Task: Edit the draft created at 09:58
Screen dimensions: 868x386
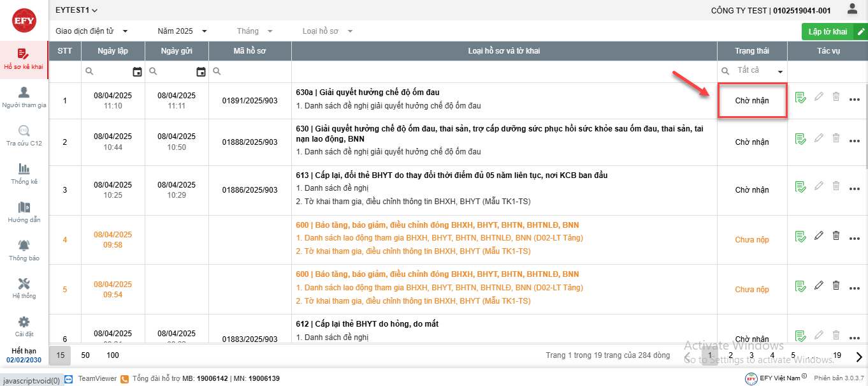Action: (x=819, y=236)
